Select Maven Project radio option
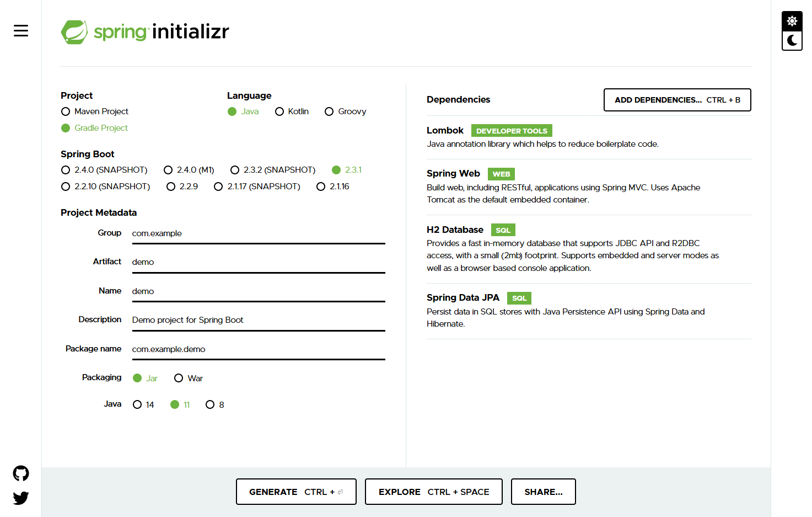812x517 pixels. click(x=95, y=111)
